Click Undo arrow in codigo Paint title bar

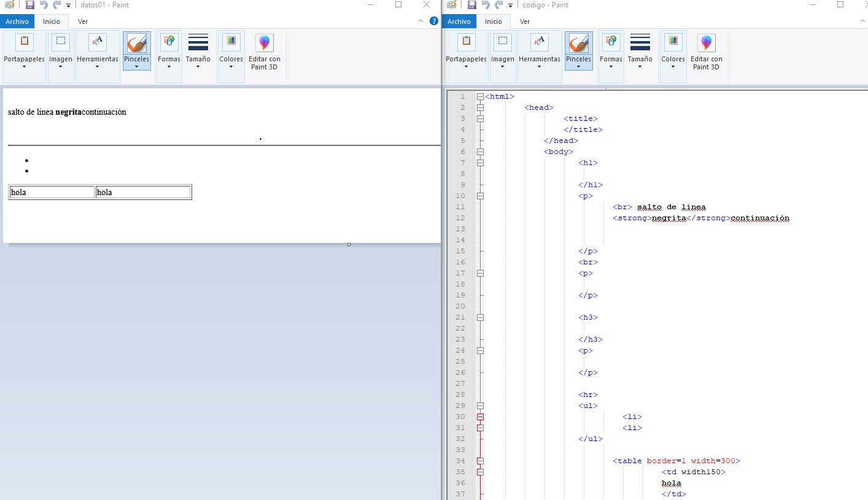486,5
